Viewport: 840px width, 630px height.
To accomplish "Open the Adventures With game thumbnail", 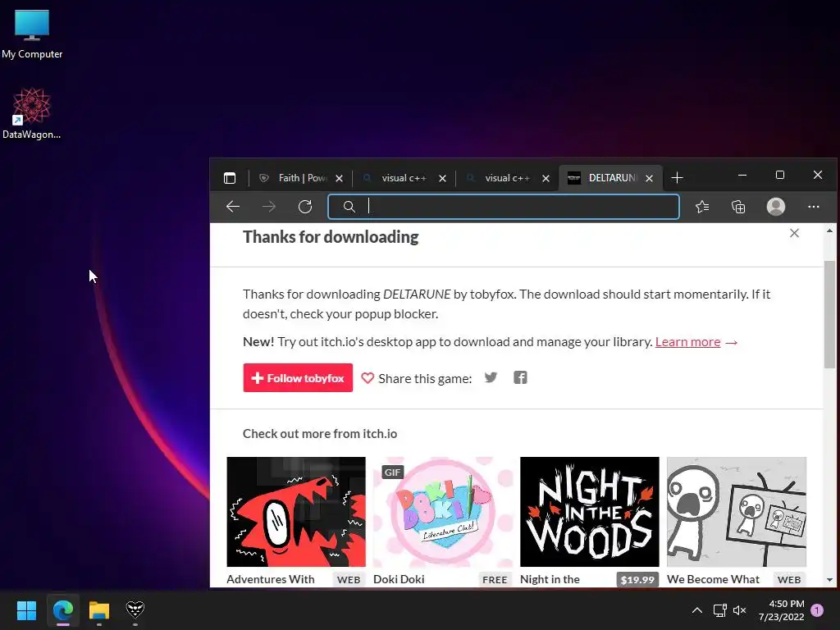I will click(x=296, y=512).
